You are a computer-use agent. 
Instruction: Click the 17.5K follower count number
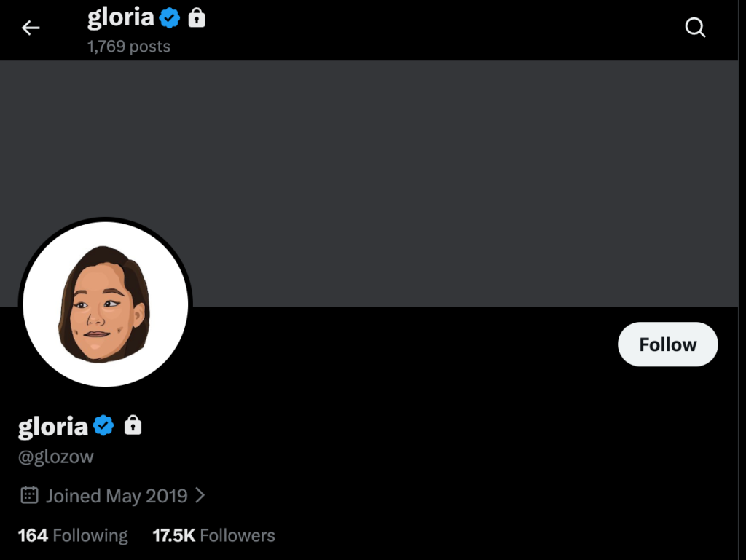[173, 536]
